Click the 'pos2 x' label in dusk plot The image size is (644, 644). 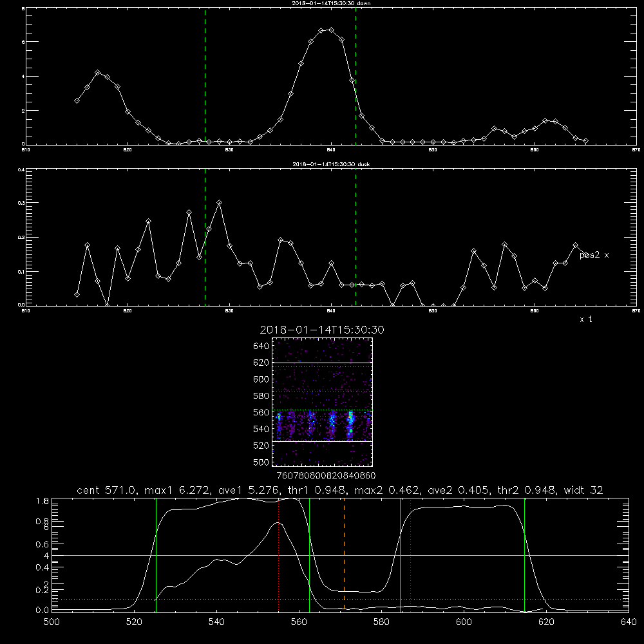[594, 256]
